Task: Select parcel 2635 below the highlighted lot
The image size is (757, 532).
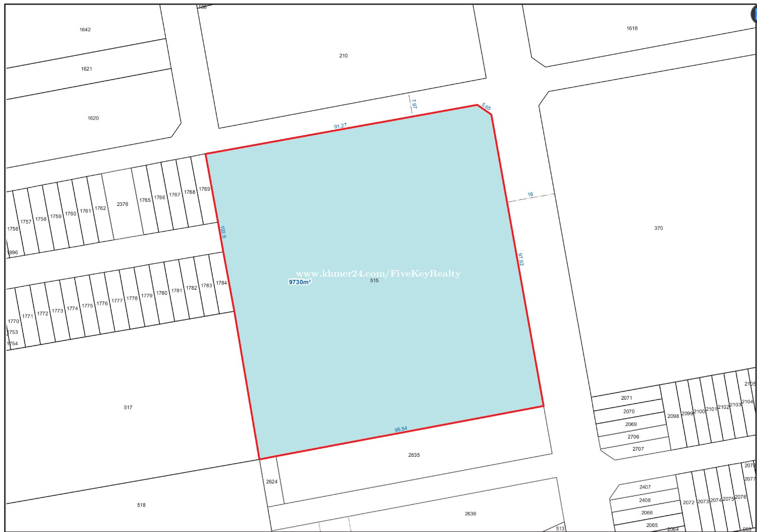Action: pos(414,455)
